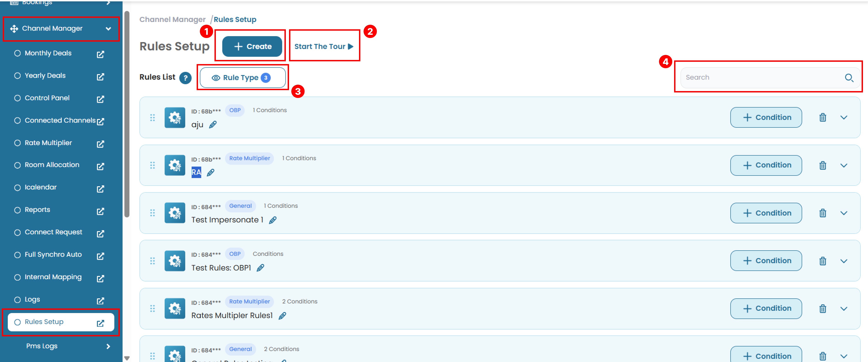Toggle Rule Type visibility filter
This screenshot has width=868, height=362.
242,78
